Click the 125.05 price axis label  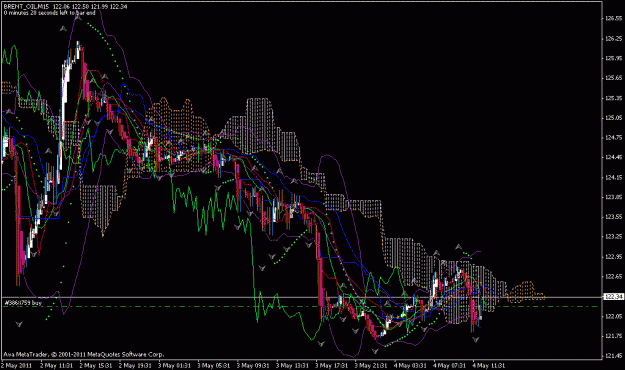(614, 118)
